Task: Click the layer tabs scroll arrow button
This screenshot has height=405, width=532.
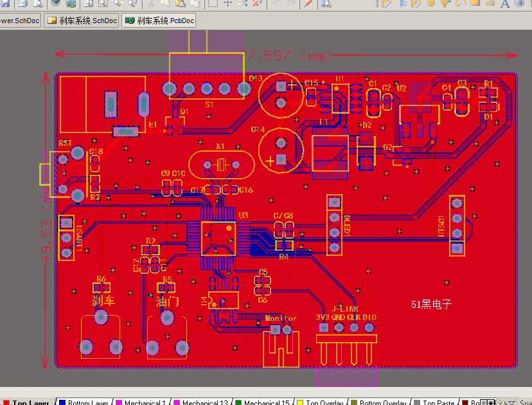Action: pos(492,402)
